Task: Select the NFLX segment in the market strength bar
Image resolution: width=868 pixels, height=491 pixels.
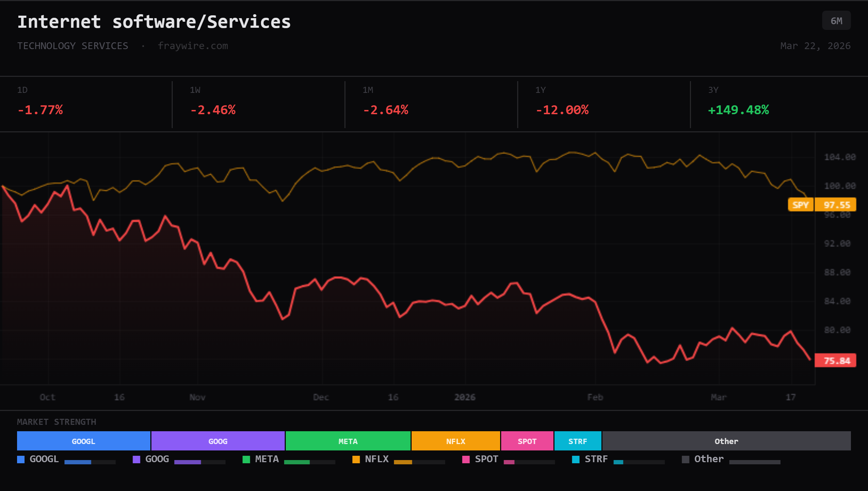Action: (456, 441)
